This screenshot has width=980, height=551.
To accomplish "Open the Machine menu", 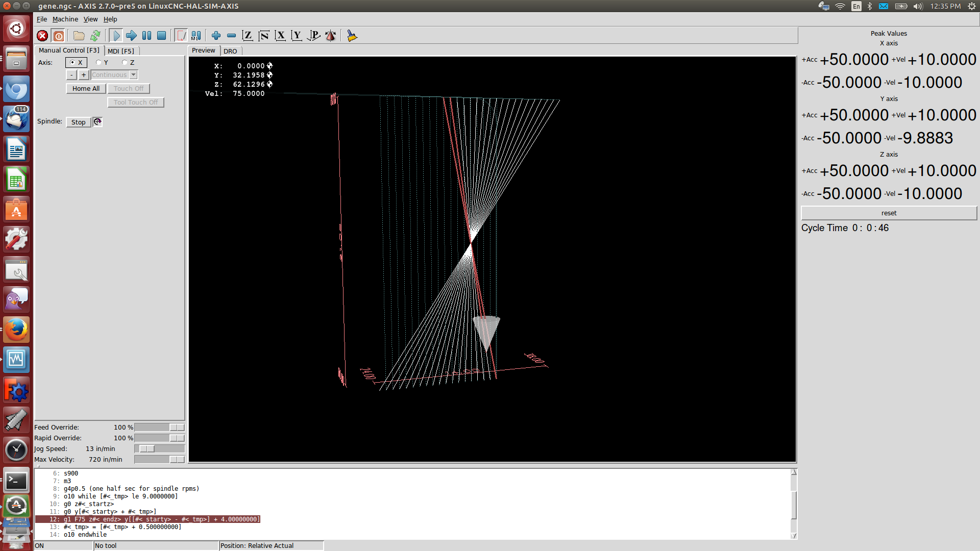I will 65,19.
